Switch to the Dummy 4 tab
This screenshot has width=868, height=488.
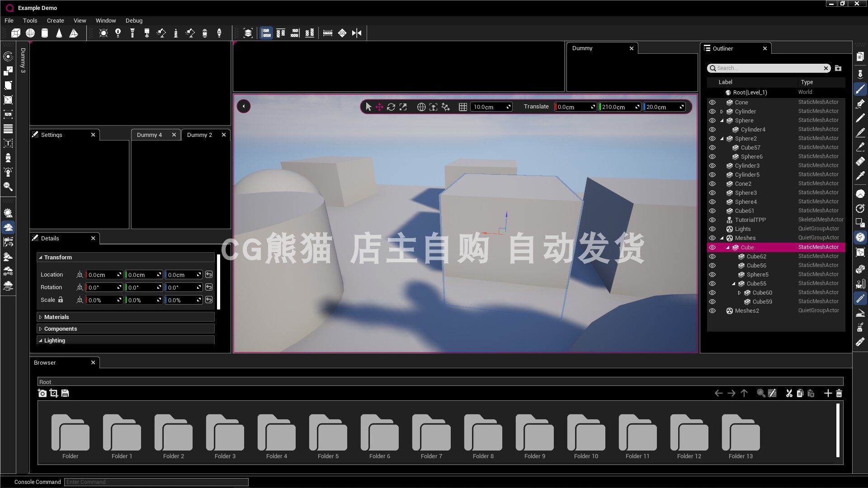tap(149, 135)
